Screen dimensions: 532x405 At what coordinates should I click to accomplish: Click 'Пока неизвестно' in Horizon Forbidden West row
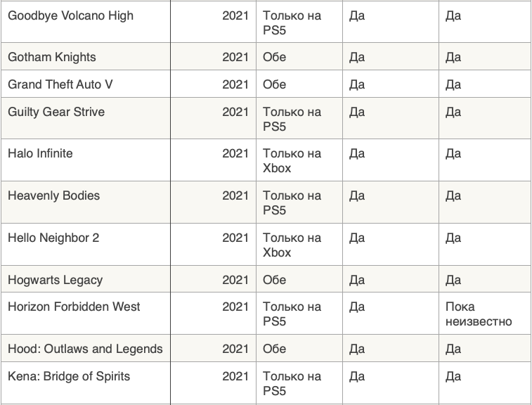point(479,314)
